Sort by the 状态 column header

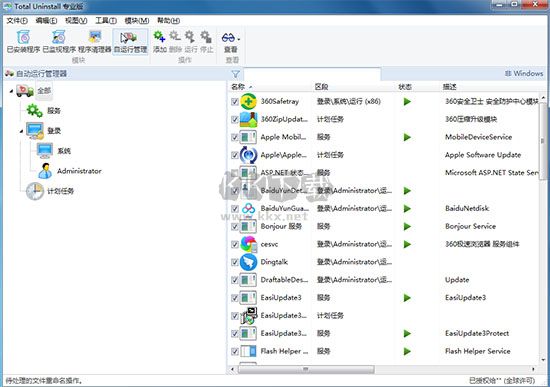(x=405, y=87)
